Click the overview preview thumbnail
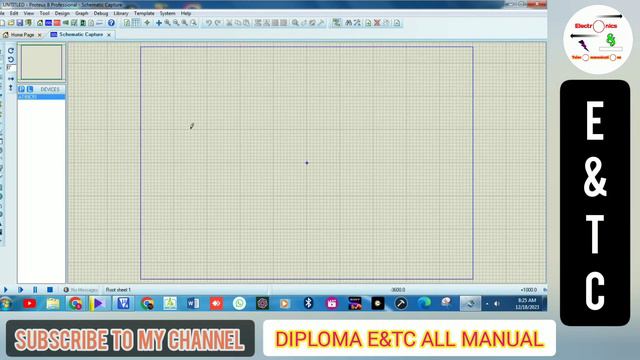The width and height of the screenshot is (640, 360). pos(42,62)
